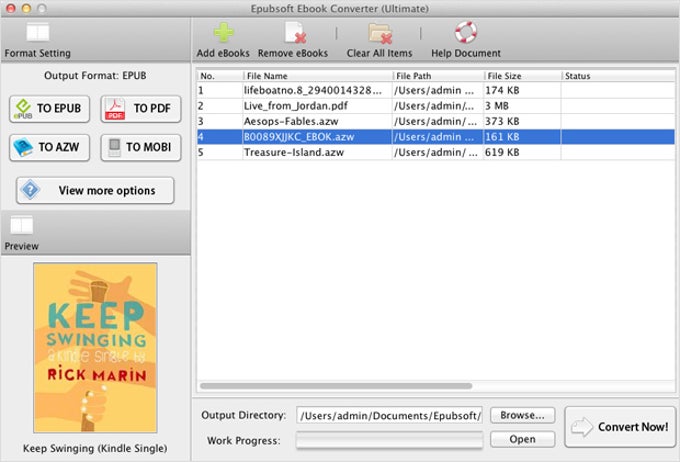
Task: Click the 619 KB file size cell
Action: (x=523, y=153)
